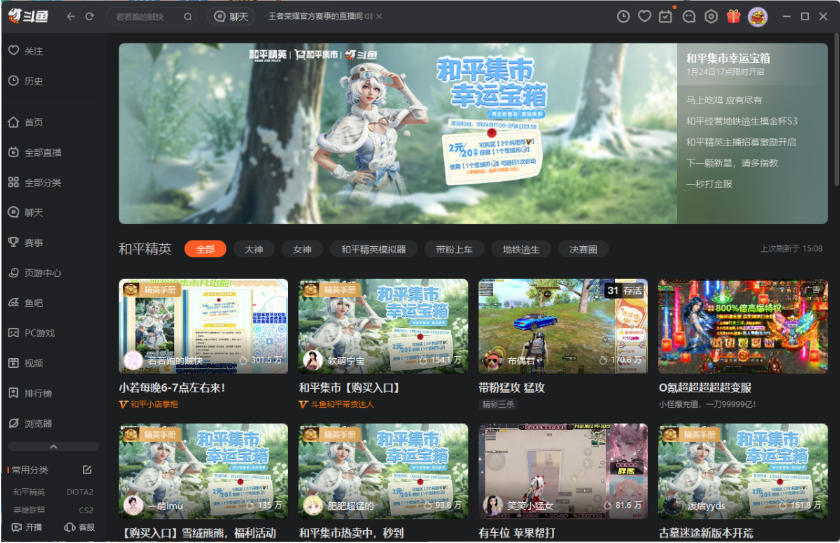Click the vertical scrollbar on the right edge
This screenshot has width=840, height=543.
[836, 110]
